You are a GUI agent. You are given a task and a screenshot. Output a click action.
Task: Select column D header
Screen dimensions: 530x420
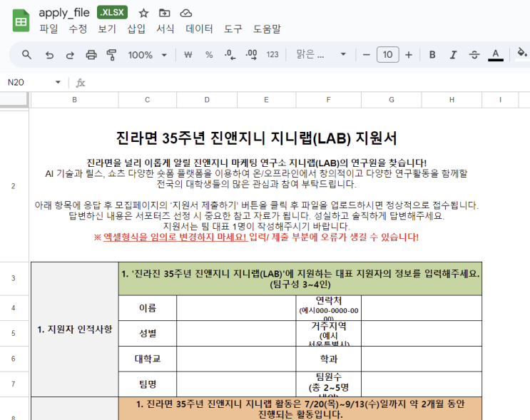tap(207, 100)
